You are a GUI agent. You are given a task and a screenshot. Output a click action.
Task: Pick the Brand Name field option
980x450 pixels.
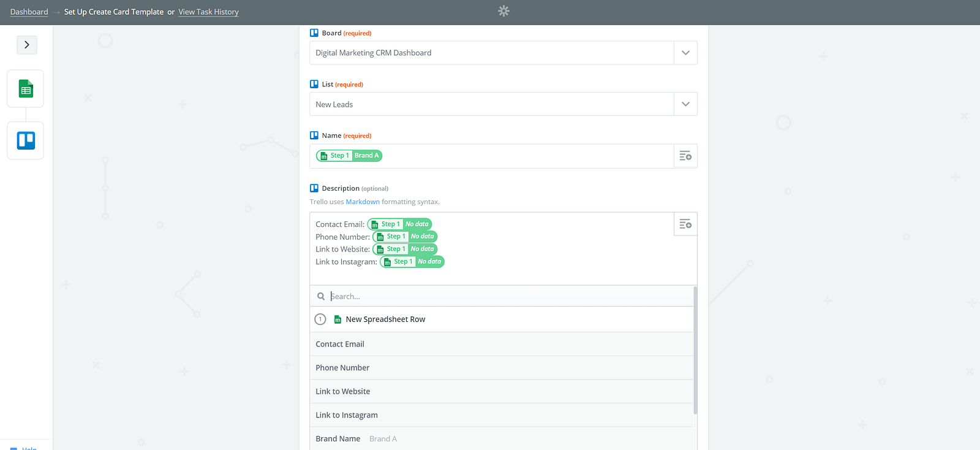[338, 439]
